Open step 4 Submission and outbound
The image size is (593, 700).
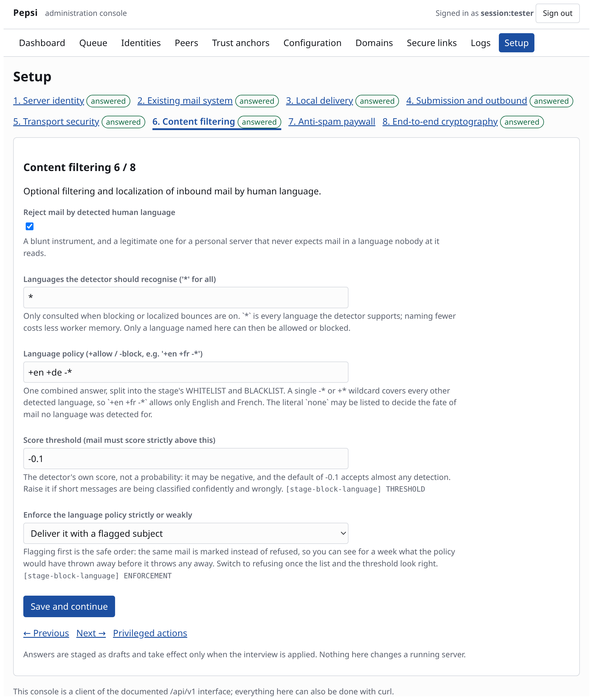[466, 101]
